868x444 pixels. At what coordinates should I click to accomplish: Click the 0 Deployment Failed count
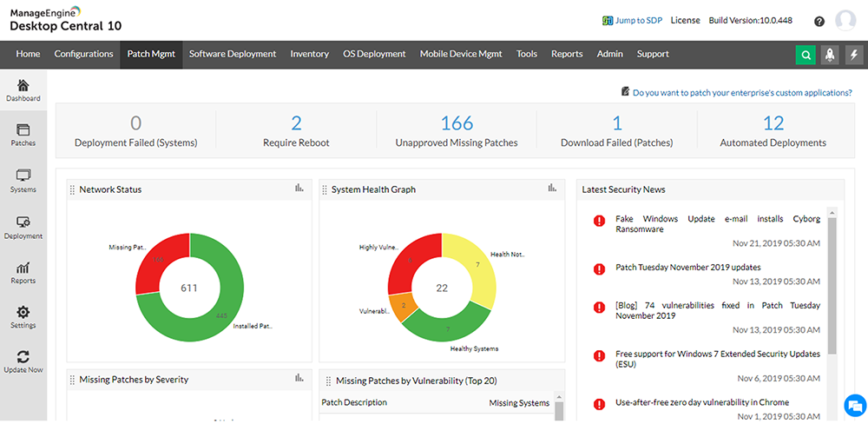(135, 123)
